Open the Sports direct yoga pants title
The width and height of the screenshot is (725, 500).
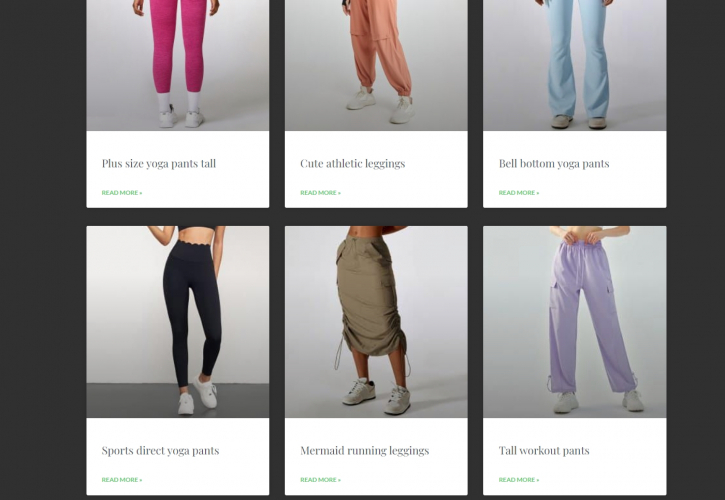[160, 451]
